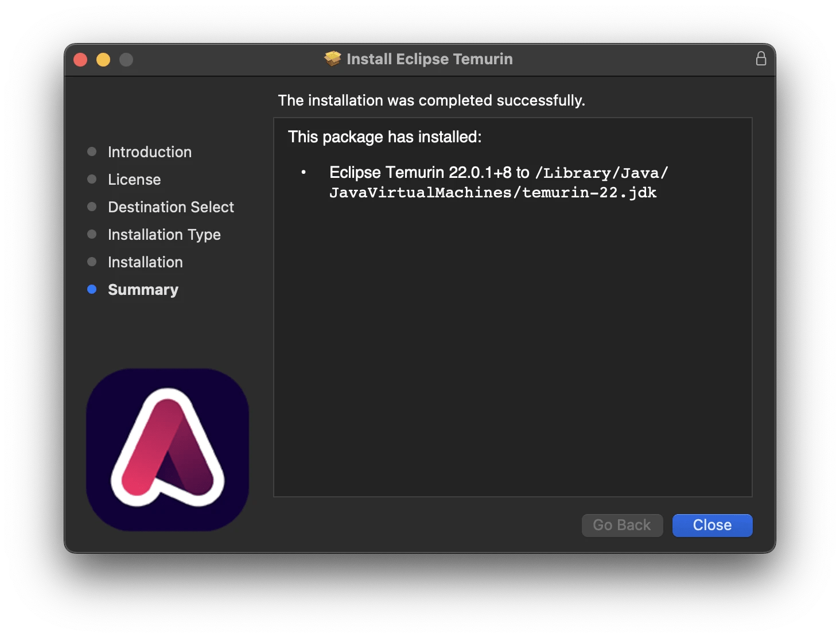
Task: Click the package icon beside the window title
Action: (332, 59)
